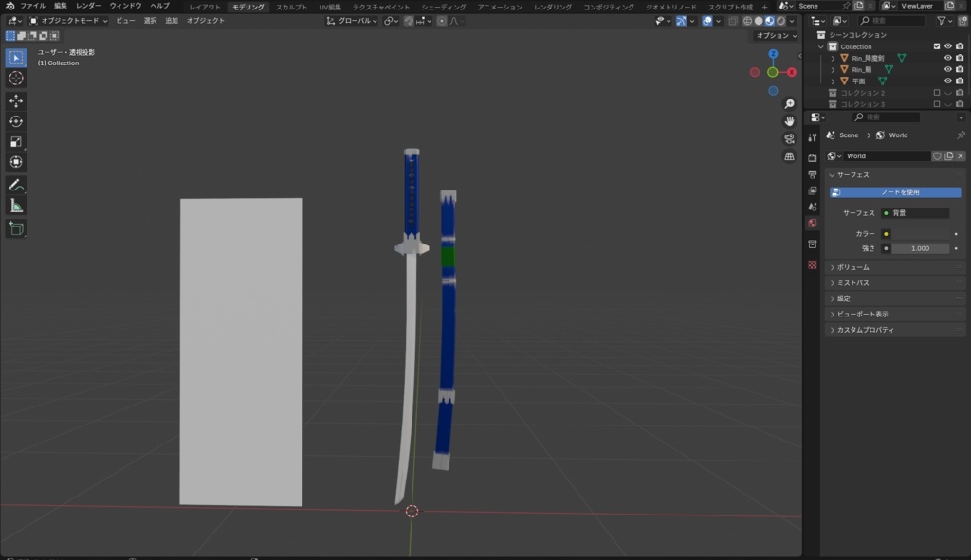971x560 pixels.
Task: Expand the Rin_鞘 tree item
Action: tap(833, 70)
